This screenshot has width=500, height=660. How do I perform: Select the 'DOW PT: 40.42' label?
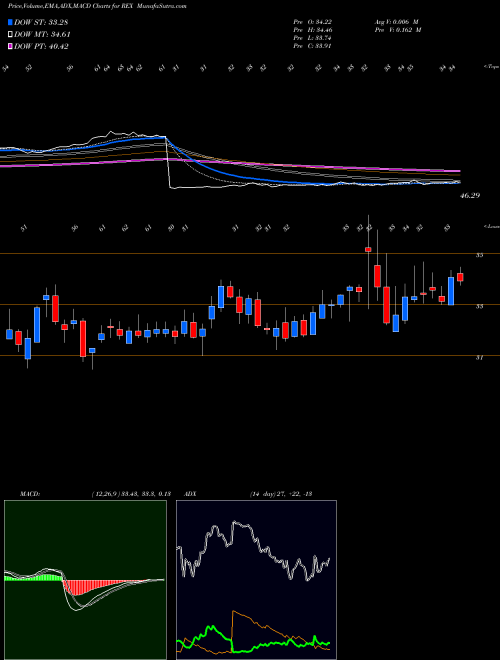pos(41,46)
